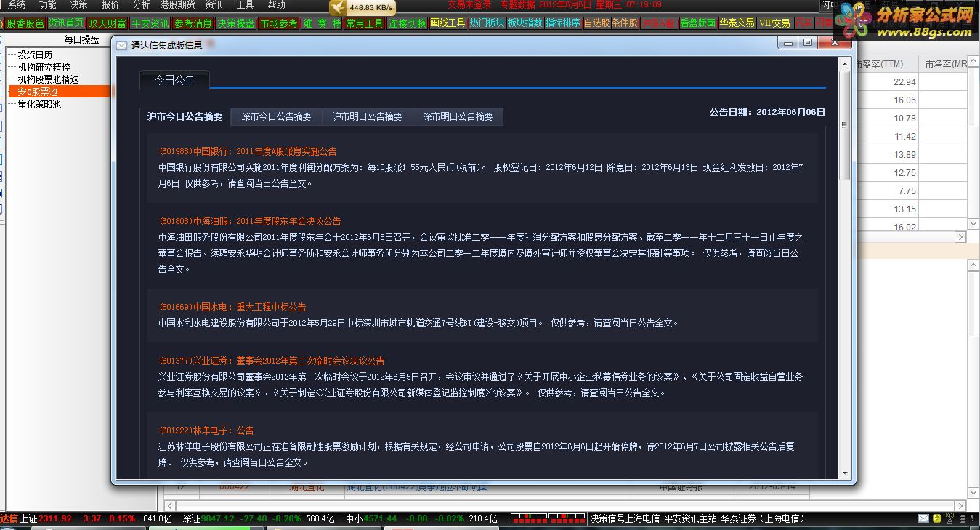The image size is (980, 530).
Task: Click the envelope icon in dialog title bar
Action: tap(121, 45)
